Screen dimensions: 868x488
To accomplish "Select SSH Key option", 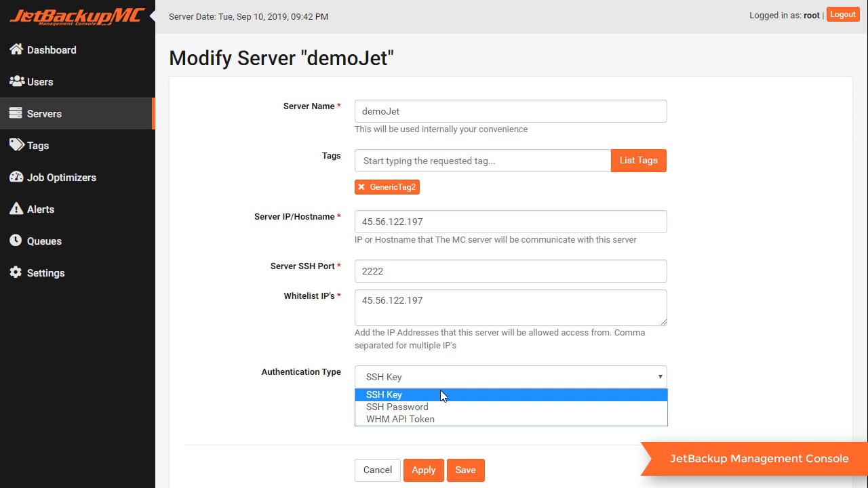I will pyautogui.click(x=511, y=394).
